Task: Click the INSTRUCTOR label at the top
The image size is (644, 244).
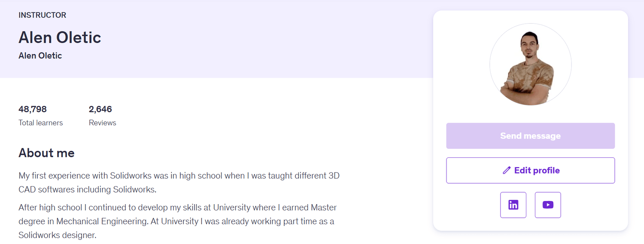Action: pyautogui.click(x=42, y=15)
